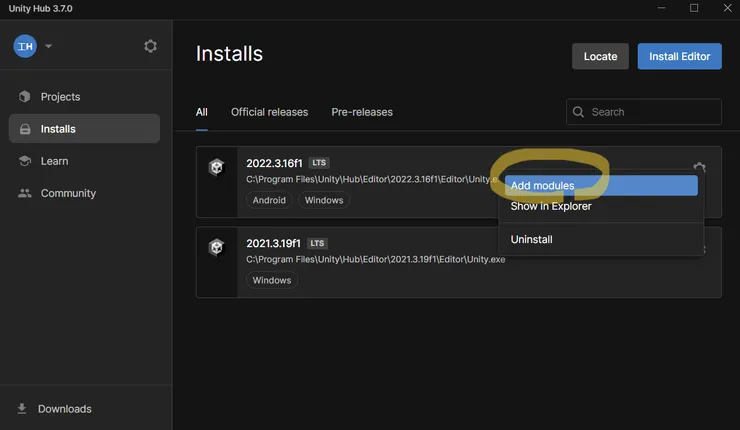Image resolution: width=740 pixels, height=430 pixels.
Task: Select the 2021.3.19f1 version title
Action: click(273, 244)
